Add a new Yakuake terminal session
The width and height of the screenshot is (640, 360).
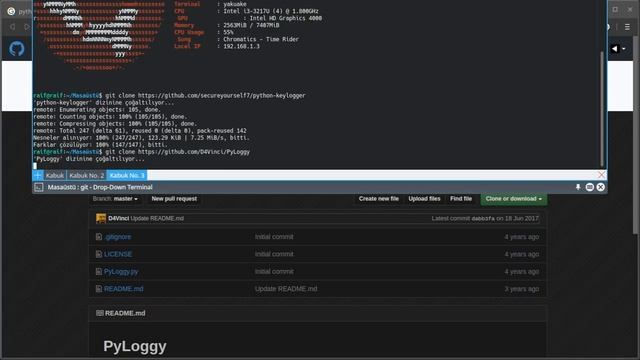[38, 175]
